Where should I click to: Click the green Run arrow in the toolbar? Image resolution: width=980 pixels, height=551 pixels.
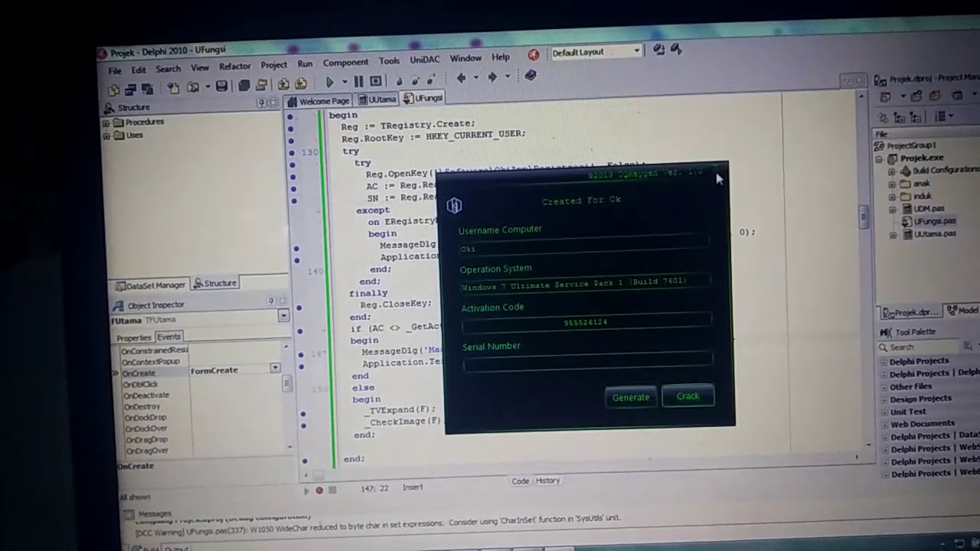(330, 81)
